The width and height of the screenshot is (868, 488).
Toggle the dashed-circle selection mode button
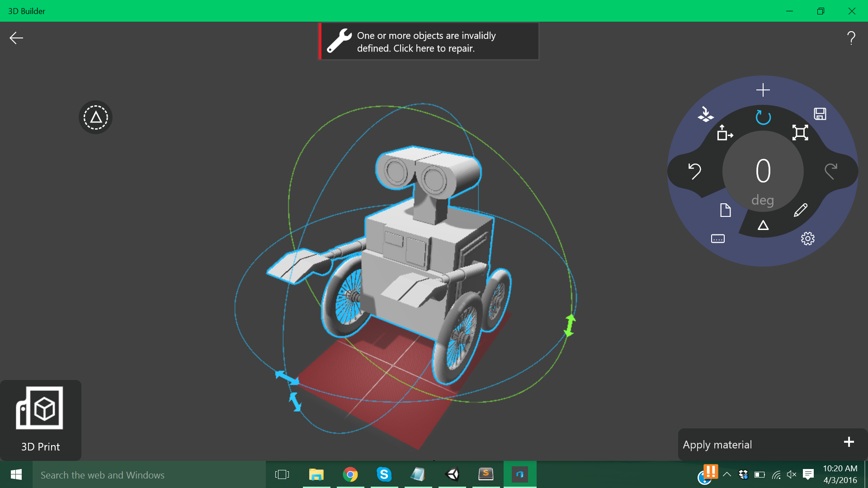click(x=95, y=117)
